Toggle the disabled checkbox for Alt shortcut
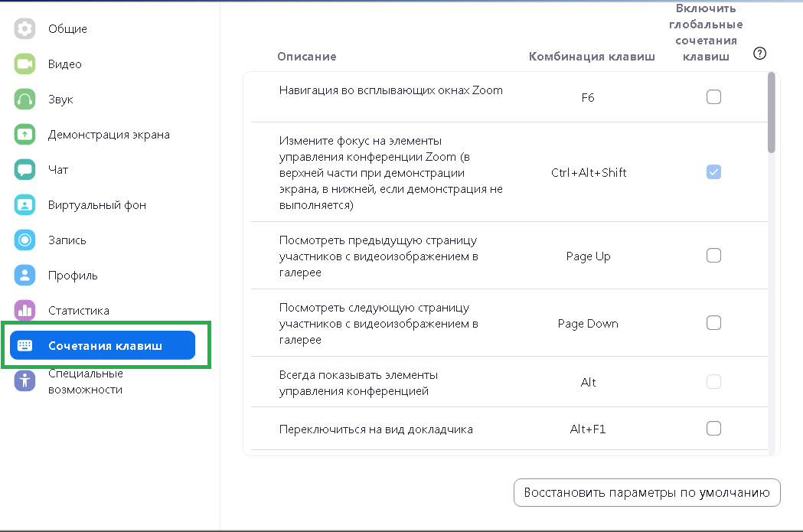Viewport: 803px width, 532px height. click(714, 381)
